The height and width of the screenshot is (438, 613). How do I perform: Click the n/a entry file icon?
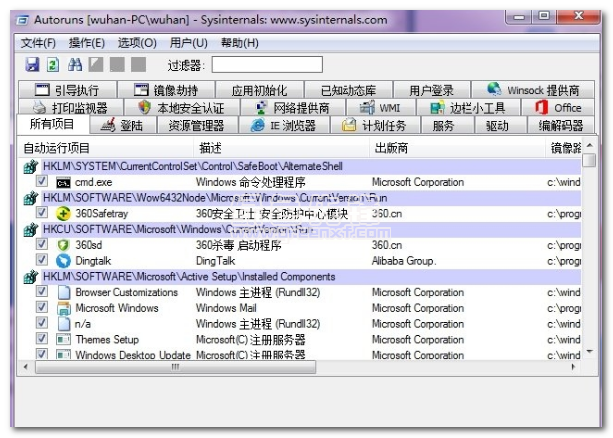(63, 324)
